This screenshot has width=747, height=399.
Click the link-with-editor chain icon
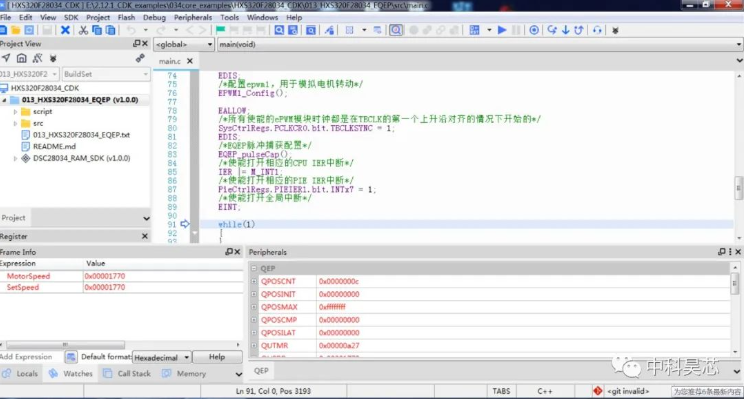[x=140, y=58]
